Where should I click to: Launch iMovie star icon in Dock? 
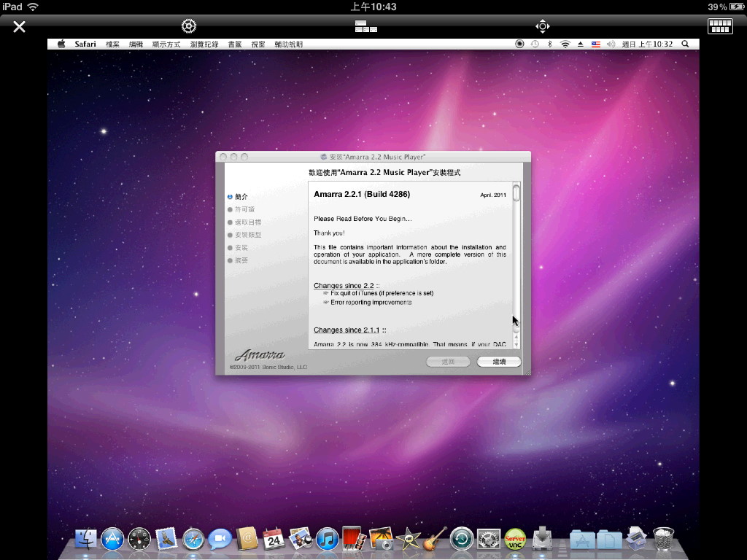(409, 540)
